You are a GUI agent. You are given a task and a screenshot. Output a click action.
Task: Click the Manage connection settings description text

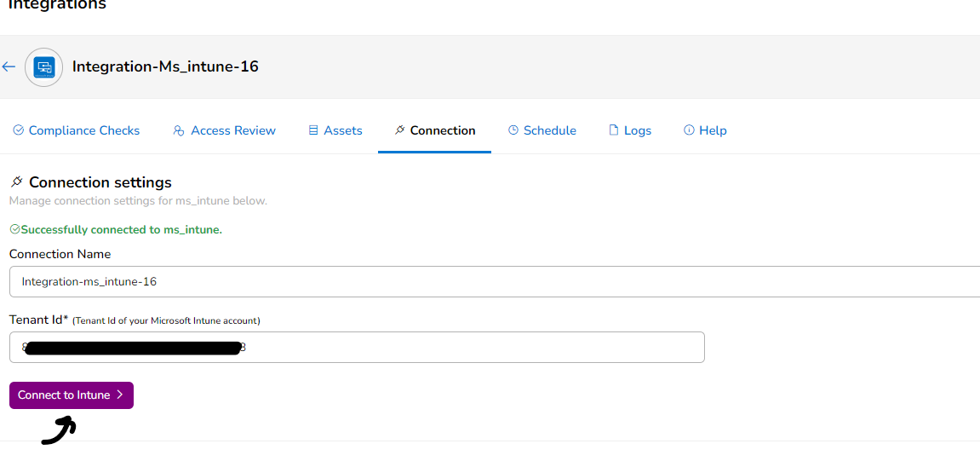[138, 201]
